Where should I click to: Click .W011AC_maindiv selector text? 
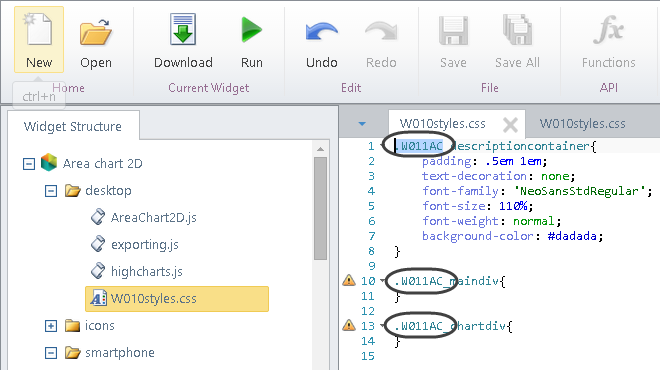tap(446, 281)
